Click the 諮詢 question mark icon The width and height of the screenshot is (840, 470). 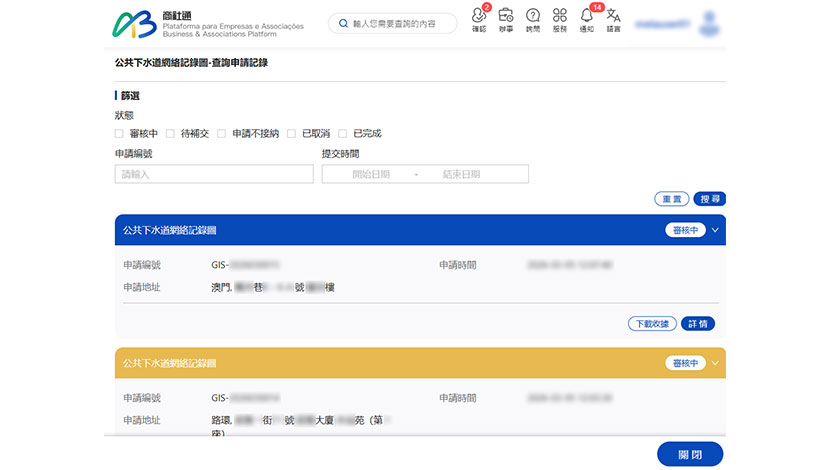coord(533,17)
